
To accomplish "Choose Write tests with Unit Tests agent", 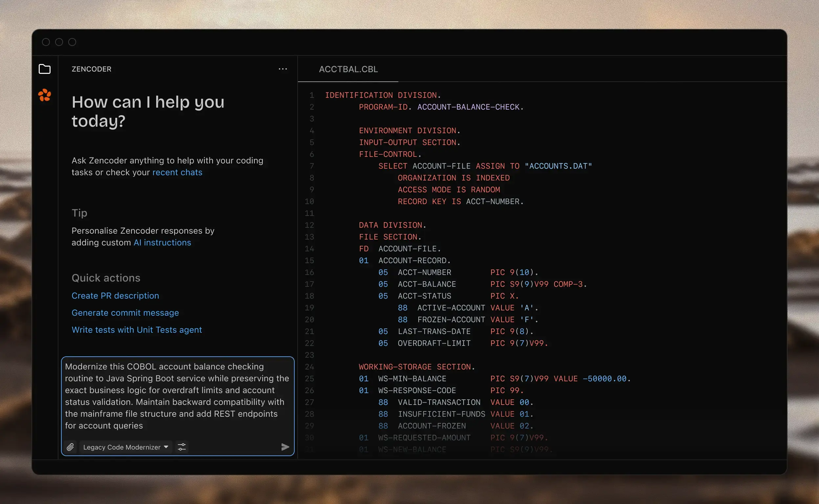I will [x=137, y=330].
